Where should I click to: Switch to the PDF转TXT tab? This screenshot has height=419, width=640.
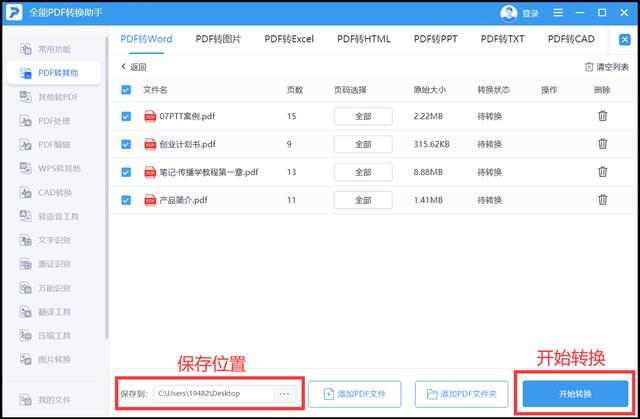click(502, 39)
